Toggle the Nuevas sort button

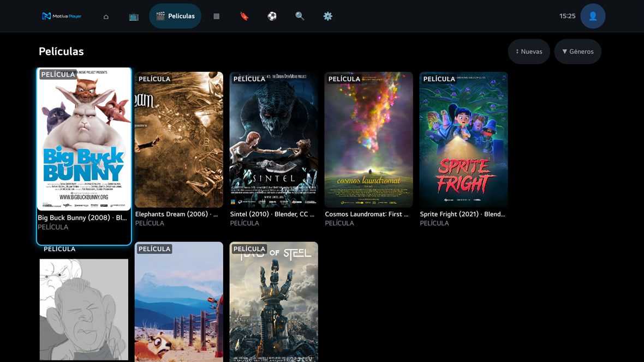coord(529,51)
